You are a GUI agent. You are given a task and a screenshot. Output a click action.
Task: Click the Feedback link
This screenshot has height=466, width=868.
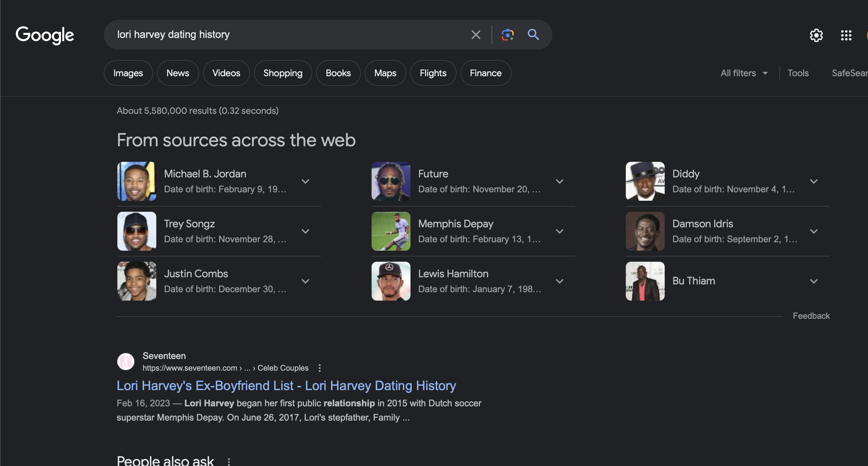[811, 316]
